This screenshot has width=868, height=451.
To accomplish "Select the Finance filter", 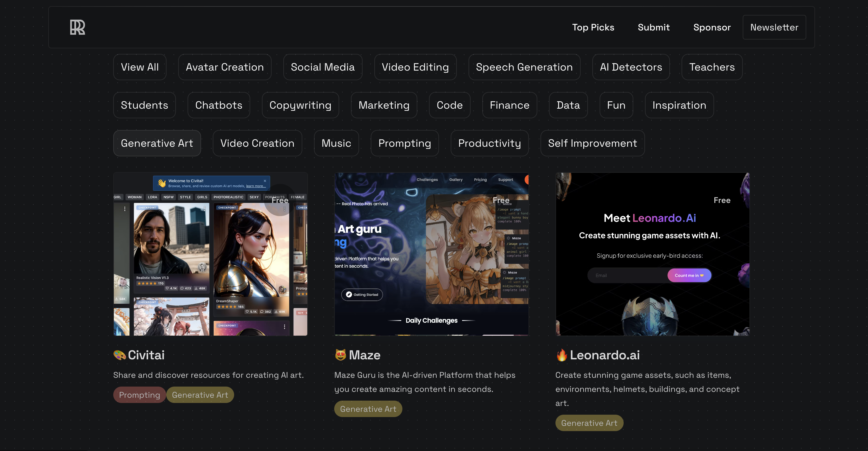I will (510, 105).
